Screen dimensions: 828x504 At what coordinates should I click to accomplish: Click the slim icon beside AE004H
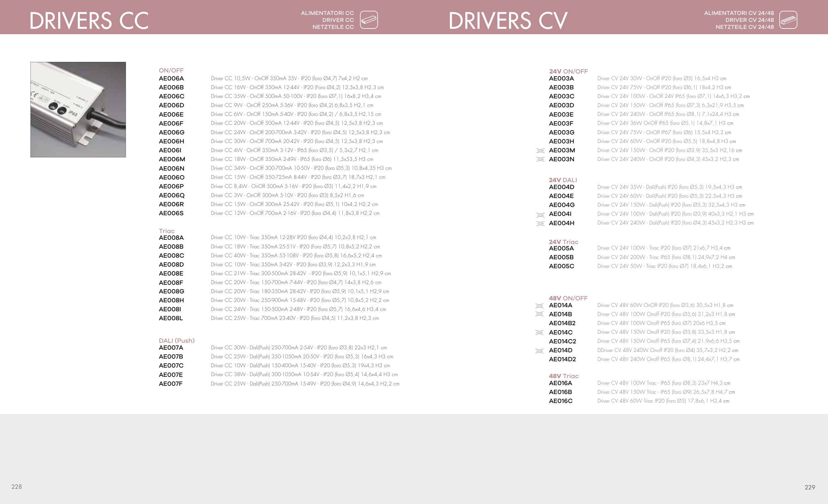pyautogui.click(x=540, y=224)
